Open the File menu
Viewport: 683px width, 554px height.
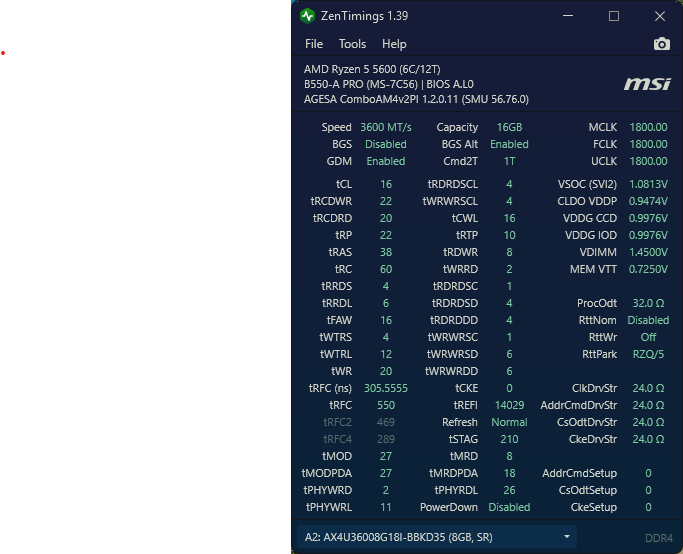pyautogui.click(x=314, y=44)
